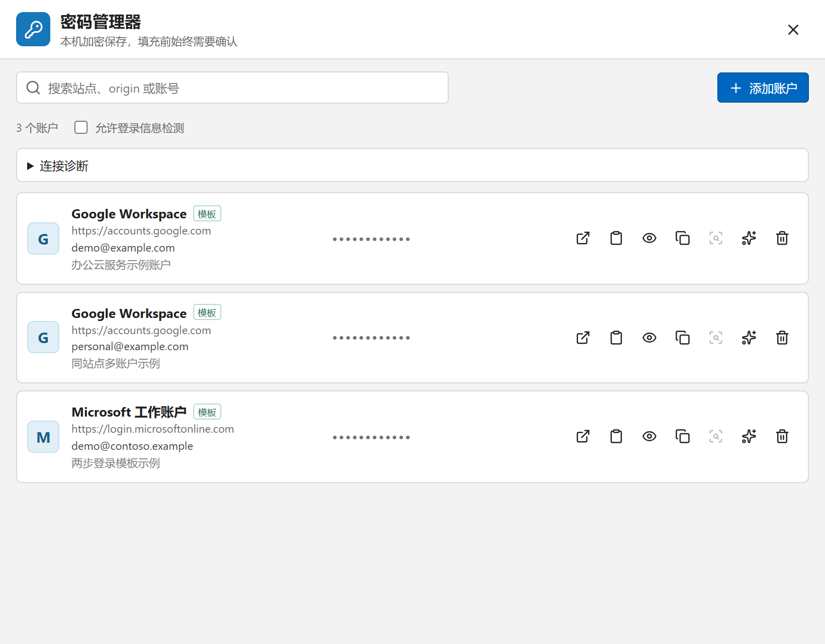Reveal password for personal@example.com account
The height and width of the screenshot is (644, 825).
(649, 338)
